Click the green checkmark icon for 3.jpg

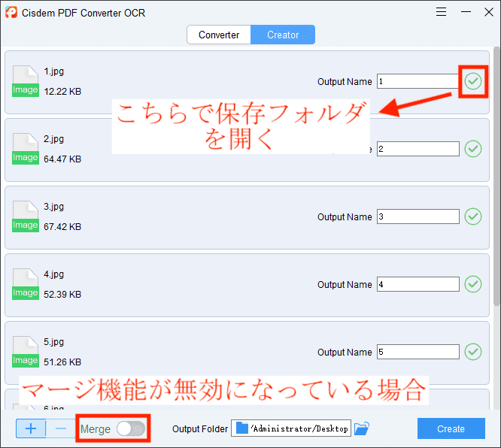coord(473,216)
